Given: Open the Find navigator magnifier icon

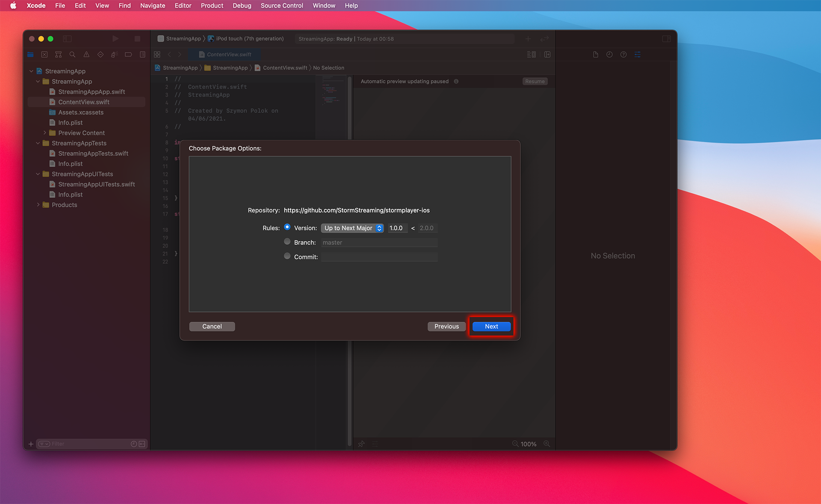Looking at the screenshot, I should point(72,54).
